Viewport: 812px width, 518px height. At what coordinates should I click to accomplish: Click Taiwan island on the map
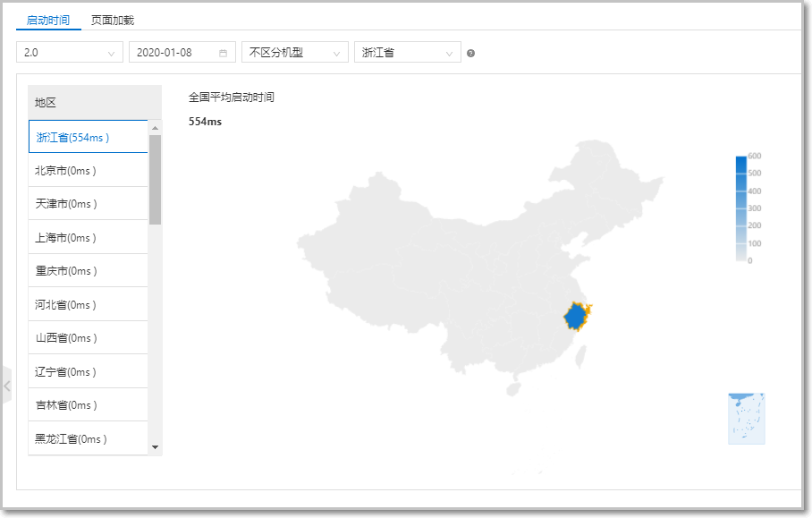(580, 356)
